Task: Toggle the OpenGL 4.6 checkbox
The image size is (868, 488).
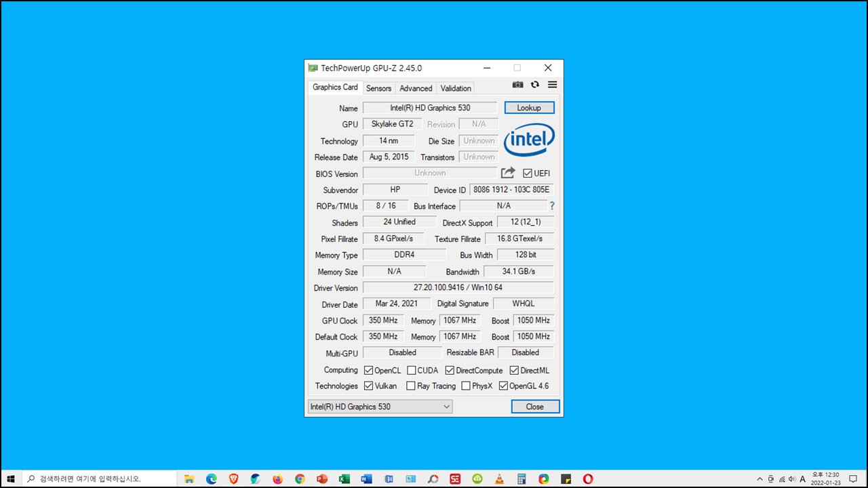Action: (x=503, y=386)
